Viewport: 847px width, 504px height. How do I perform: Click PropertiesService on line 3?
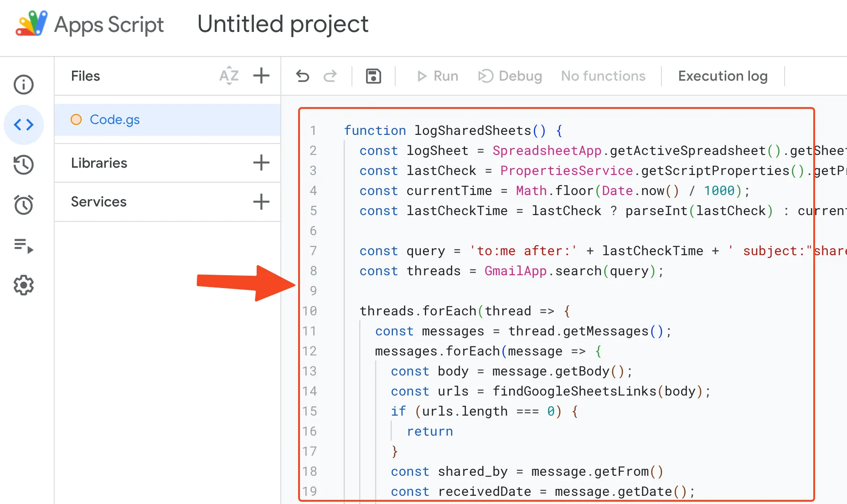click(567, 171)
